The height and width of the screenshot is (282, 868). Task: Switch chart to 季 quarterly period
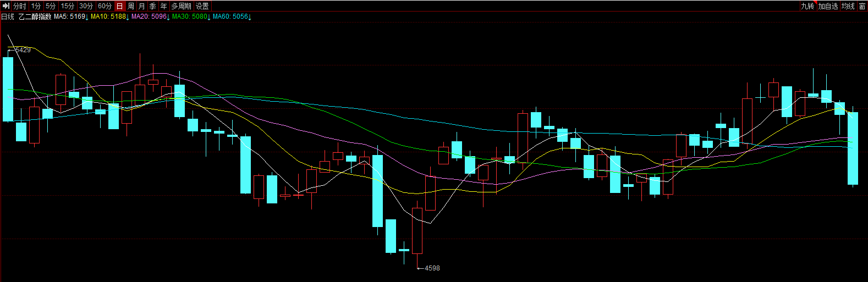(x=153, y=6)
